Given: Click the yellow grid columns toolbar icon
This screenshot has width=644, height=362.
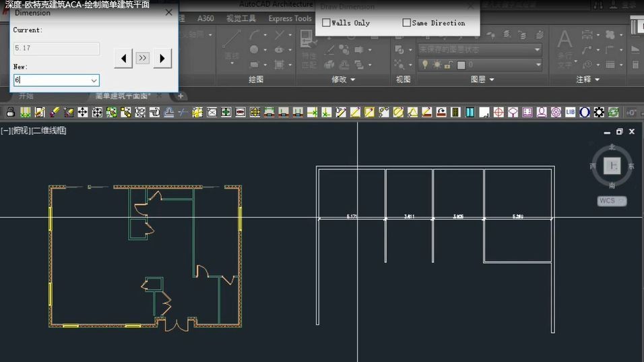Looking at the screenshot, I should 25,112.
